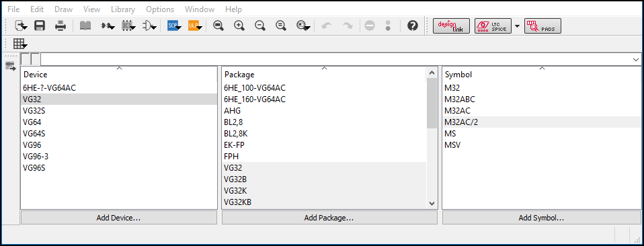The width and height of the screenshot is (644, 246).
Task: Open the Library menu
Action: [x=123, y=9]
